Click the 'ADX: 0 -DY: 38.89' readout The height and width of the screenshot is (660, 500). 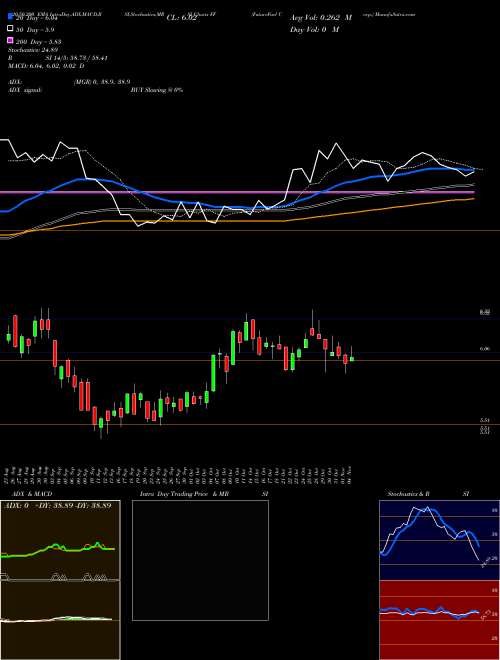pyautogui.click(x=57, y=505)
